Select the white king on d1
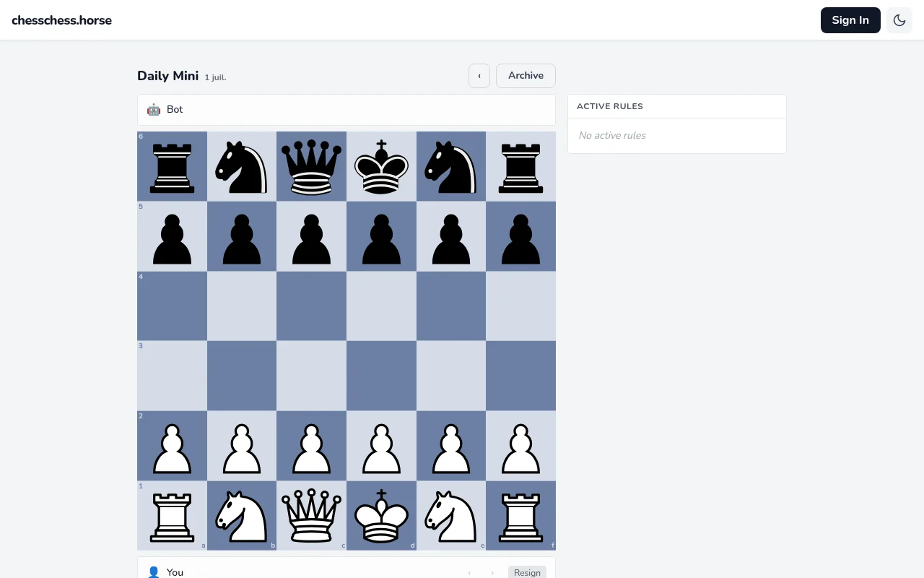 pyautogui.click(x=381, y=516)
